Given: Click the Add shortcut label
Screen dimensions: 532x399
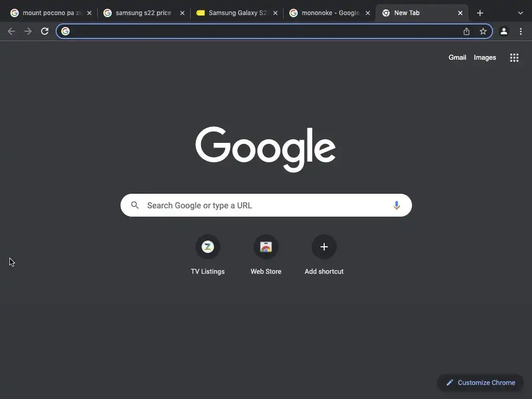Looking at the screenshot, I should point(324,271).
